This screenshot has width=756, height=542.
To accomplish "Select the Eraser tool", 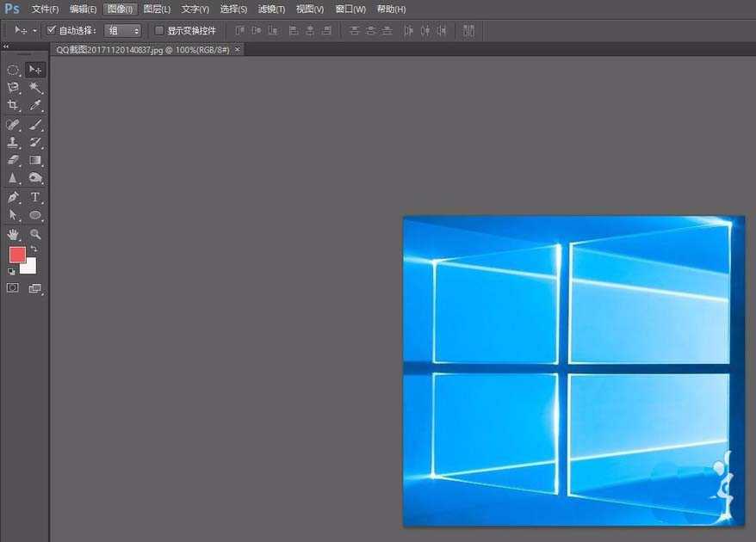I will tap(13, 161).
